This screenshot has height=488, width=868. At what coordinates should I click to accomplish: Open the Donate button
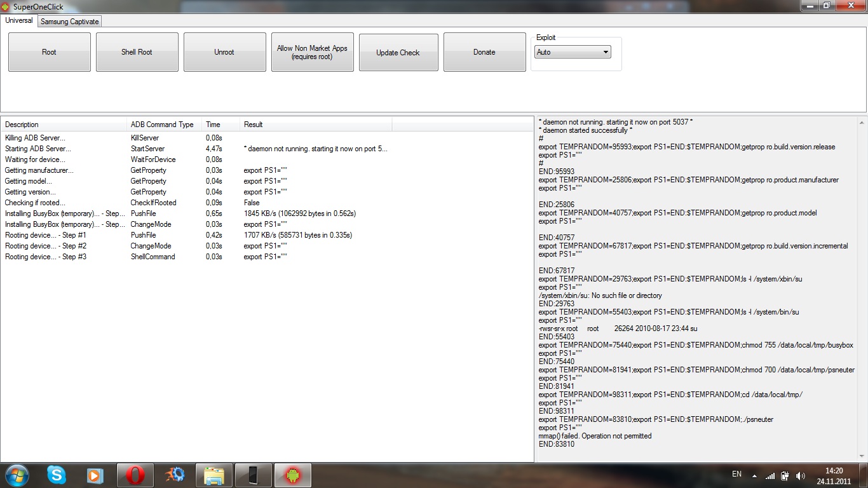(484, 52)
